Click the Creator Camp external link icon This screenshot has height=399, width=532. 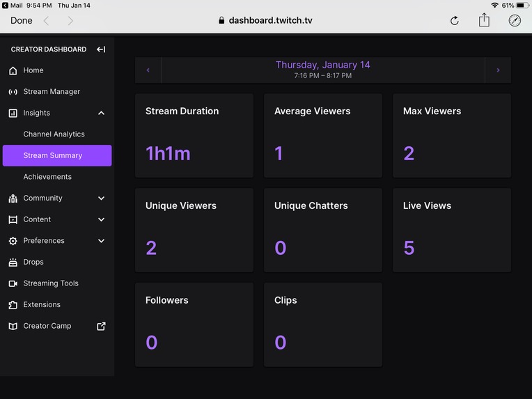coord(101,327)
